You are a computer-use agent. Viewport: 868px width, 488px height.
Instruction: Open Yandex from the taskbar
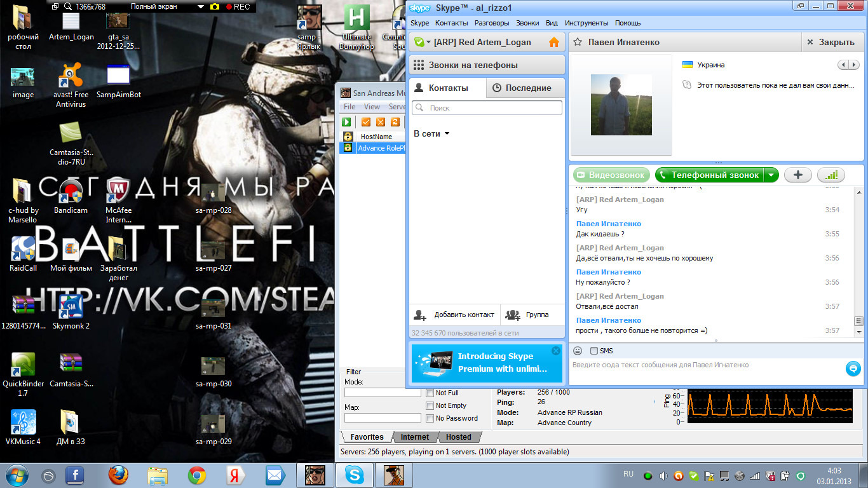tap(236, 475)
